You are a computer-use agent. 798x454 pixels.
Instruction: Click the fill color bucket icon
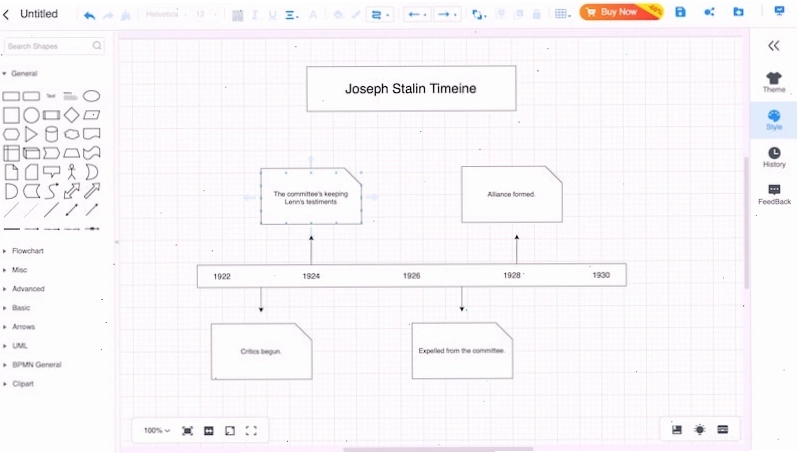point(338,15)
